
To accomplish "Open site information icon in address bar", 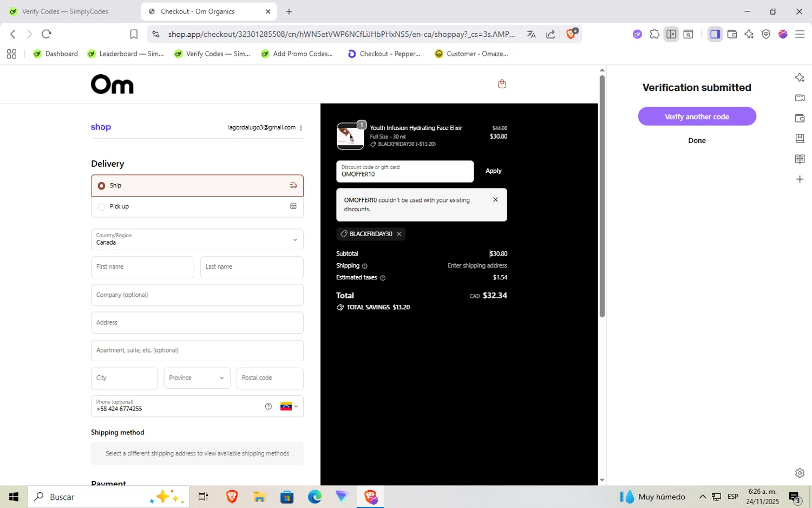I will pos(156,34).
